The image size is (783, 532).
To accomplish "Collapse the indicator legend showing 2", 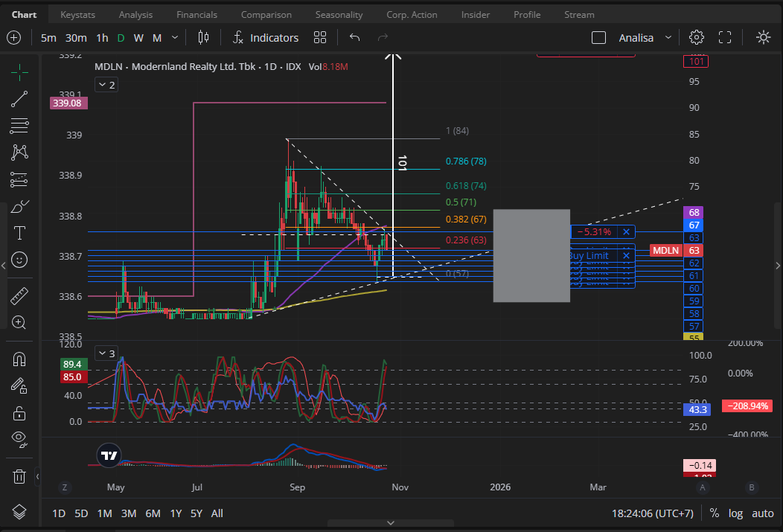I will coord(103,86).
